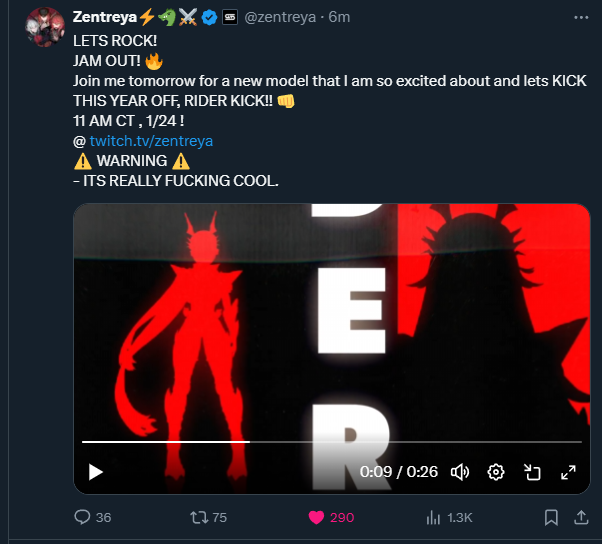Open the 6m timestamp permalink
The height and width of the screenshot is (544, 602).
[x=339, y=17]
